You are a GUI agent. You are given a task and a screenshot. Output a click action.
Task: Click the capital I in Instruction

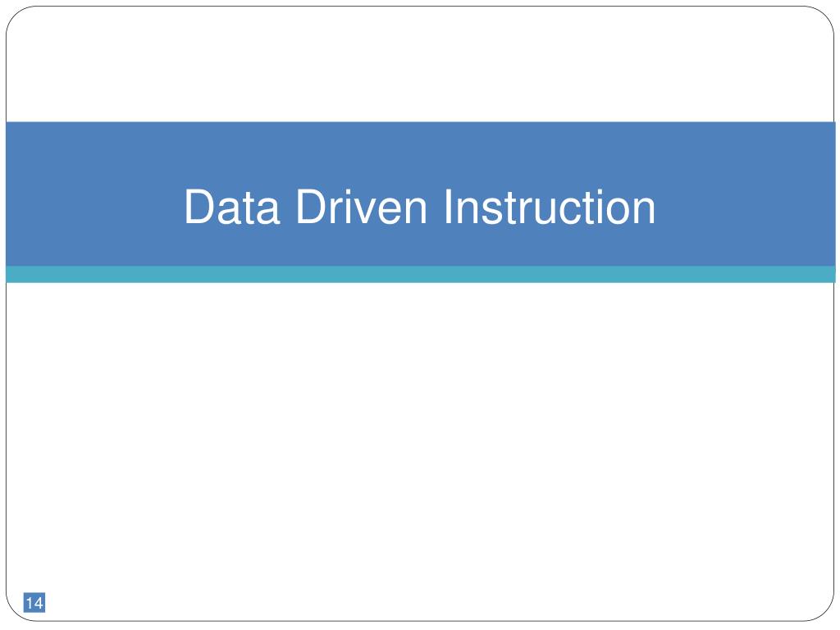click(x=447, y=207)
